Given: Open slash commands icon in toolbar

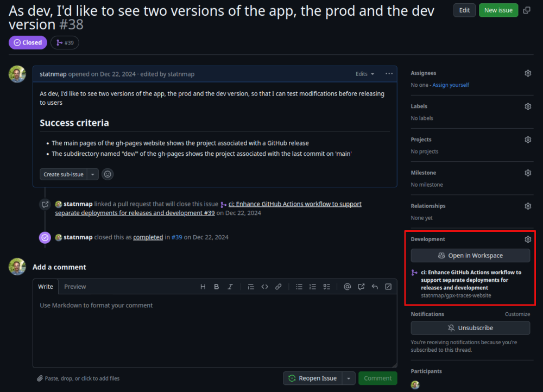Looking at the screenshot, I should (389, 287).
